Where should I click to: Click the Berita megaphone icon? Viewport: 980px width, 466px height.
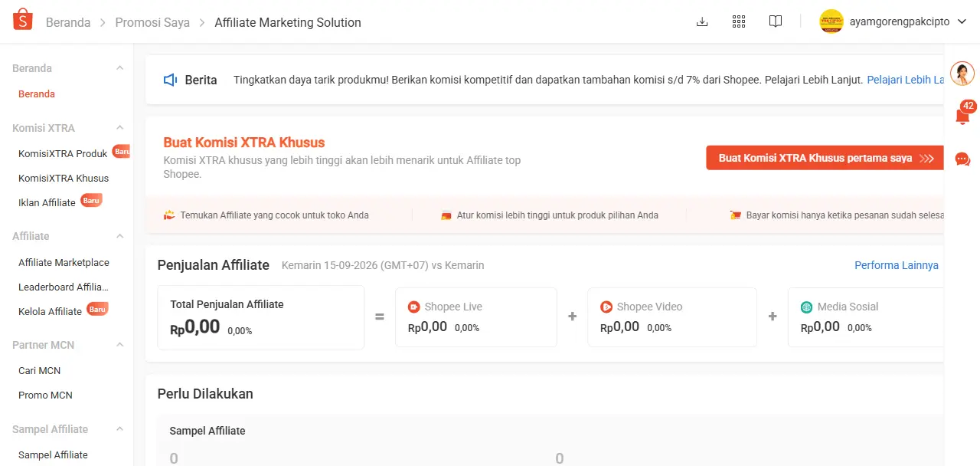coord(171,80)
